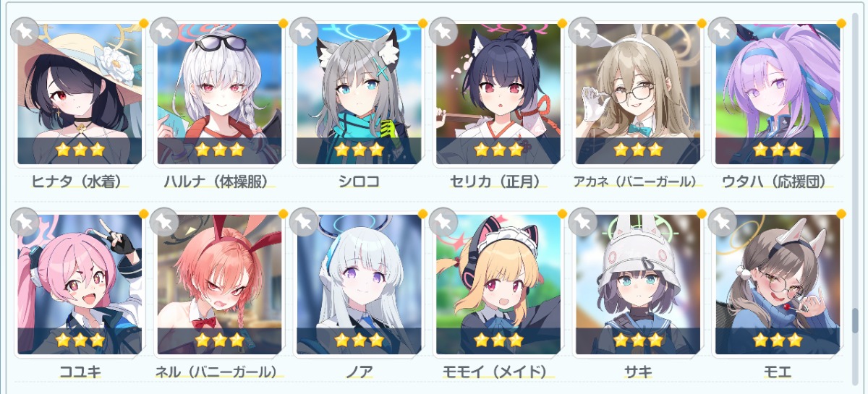Image resolution: width=868 pixels, height=394 pixels.
Task: Click pin icon on サキ card
Action: click(x=582, y=221)
